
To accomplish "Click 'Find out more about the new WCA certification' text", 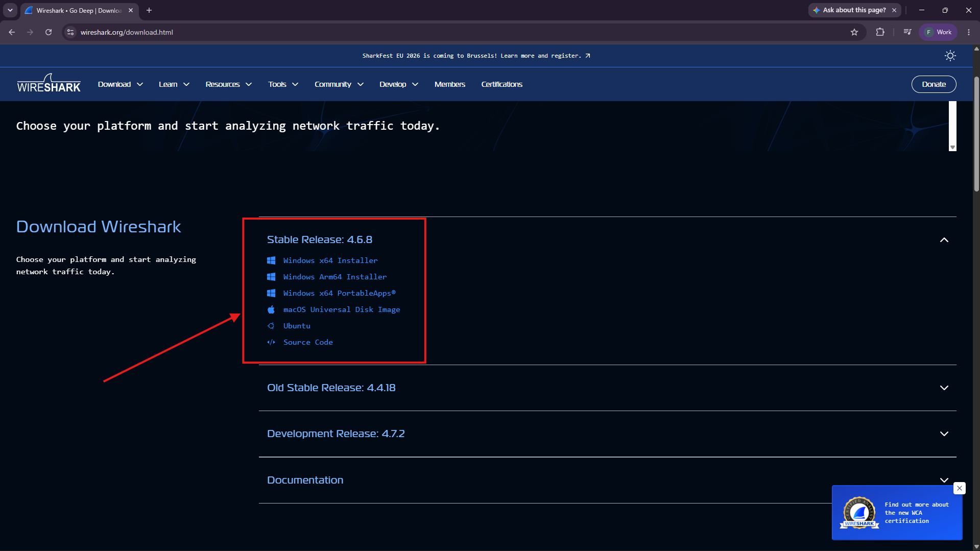I will 917,513.
